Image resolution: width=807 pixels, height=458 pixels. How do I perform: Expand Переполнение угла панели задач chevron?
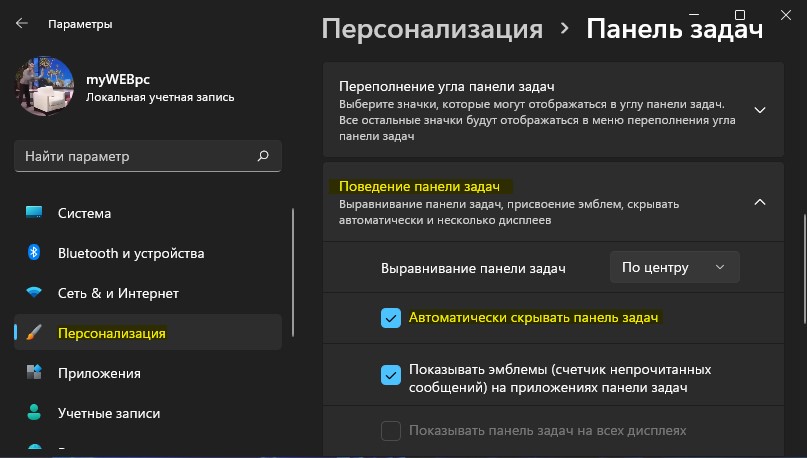tap(760, 110)
